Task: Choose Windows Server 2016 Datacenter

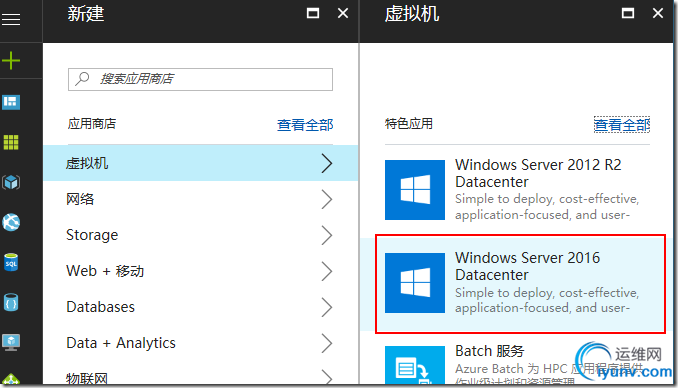Action: [520, 284]
